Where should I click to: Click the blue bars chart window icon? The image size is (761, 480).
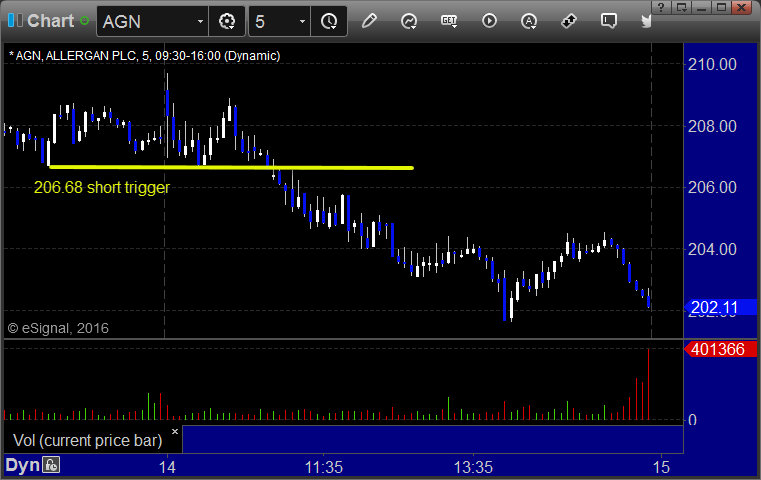point(15,20)
